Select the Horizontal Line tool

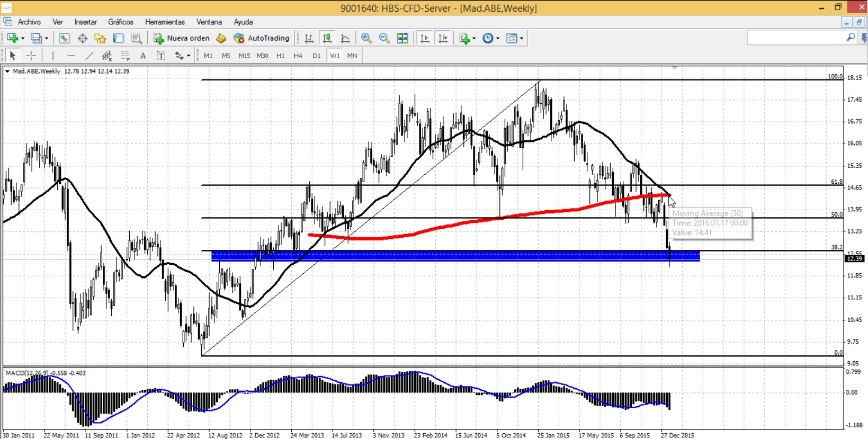click(x=71, y=56)
